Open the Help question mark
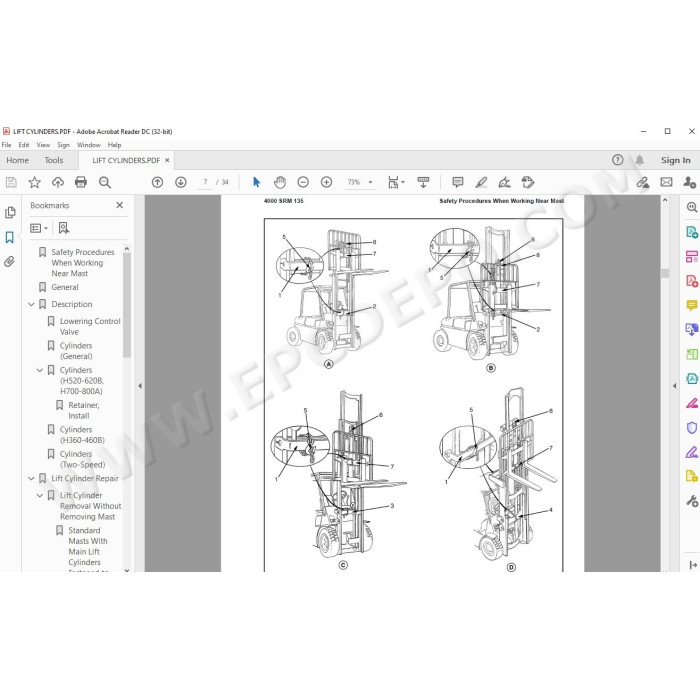The height and width of the screenshot is (700, 700). pos(617,160)
